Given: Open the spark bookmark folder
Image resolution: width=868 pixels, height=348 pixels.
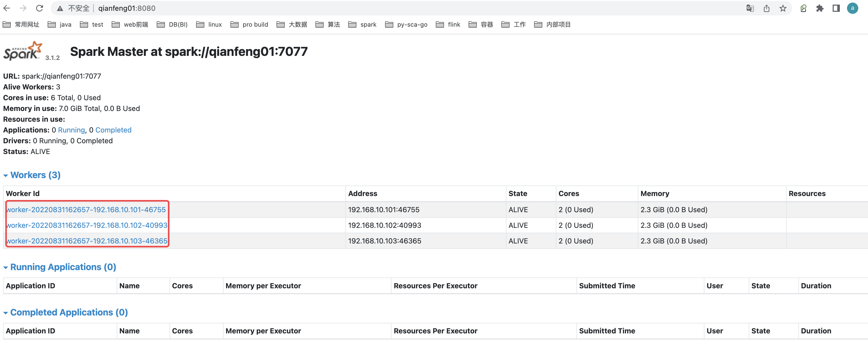Looking at the screenshot, I should pos(362,25).
